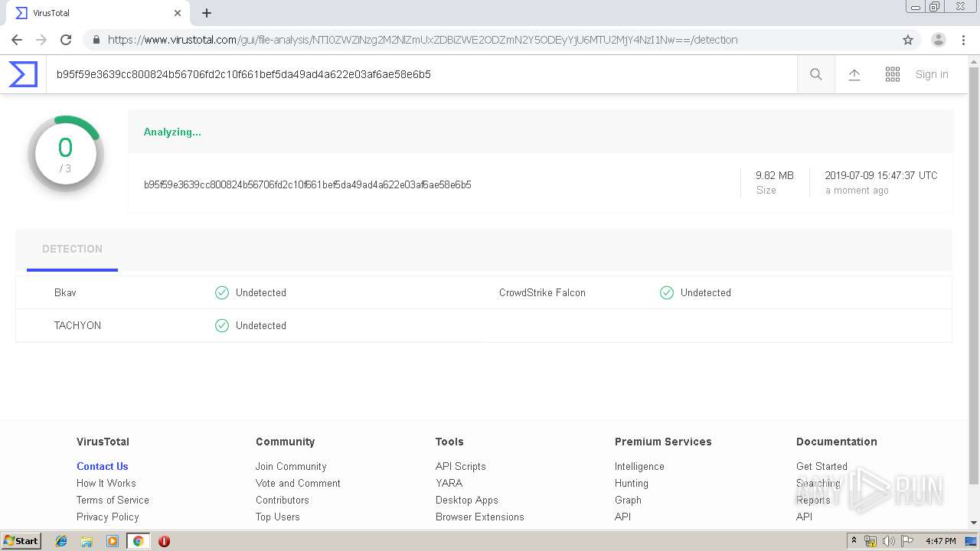
Task: Open How It Works link
Action: [106, 483]
